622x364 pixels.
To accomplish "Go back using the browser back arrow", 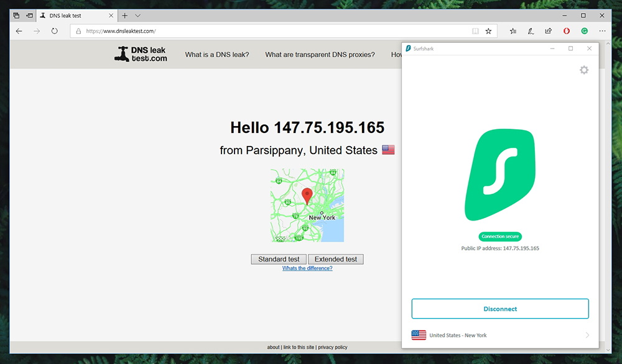I will (x=19, y=31).
